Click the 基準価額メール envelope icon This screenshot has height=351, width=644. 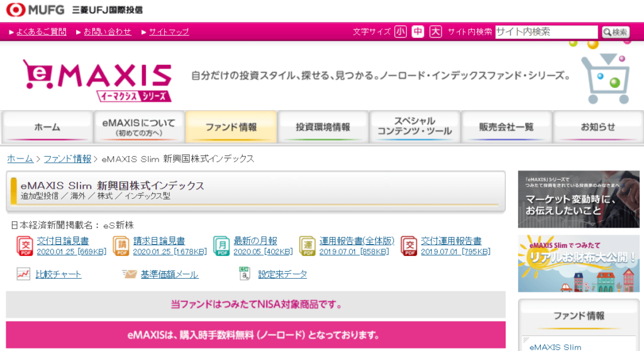tap(129, 274)
